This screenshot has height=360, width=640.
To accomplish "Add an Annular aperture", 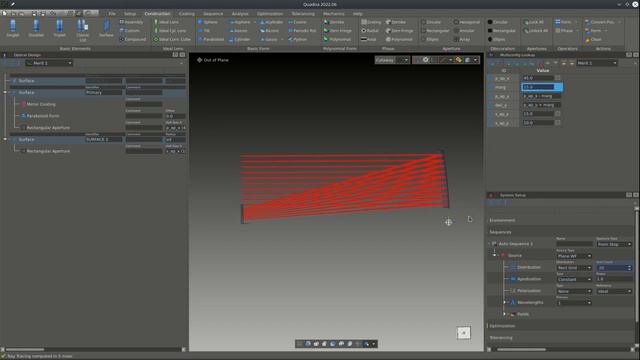I will 464,31.
